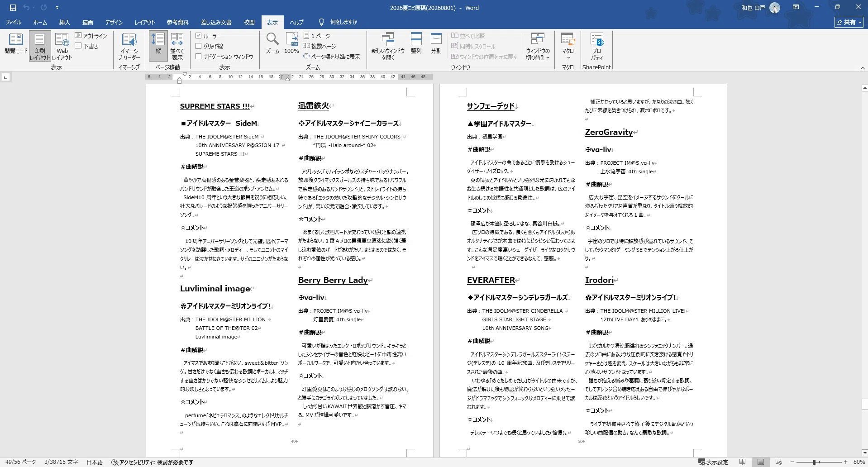This screenshot has height=467, width=868.
Task: Set zoom to 100% in the ribbon
Action: pos(291,44)
